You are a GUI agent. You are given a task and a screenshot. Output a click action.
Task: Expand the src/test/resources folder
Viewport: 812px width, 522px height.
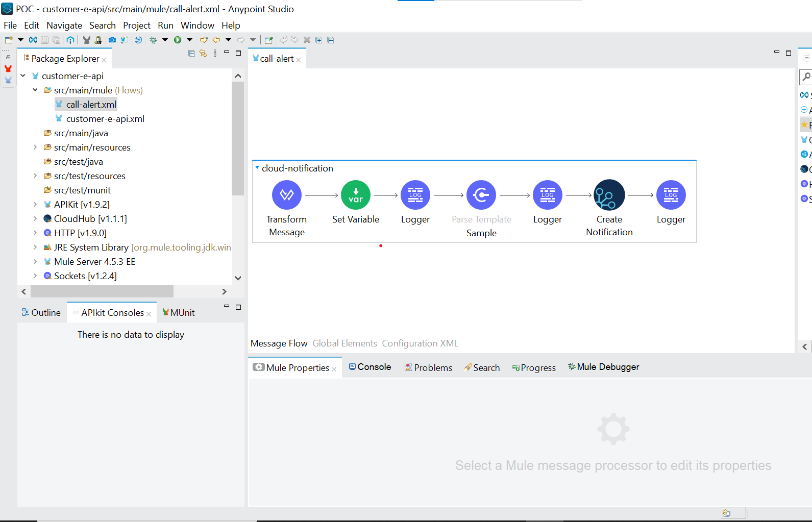click(35, 176)
